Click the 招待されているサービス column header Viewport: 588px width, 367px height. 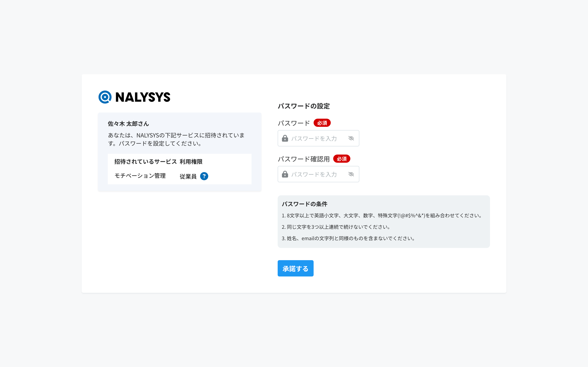tap(145, 162)
